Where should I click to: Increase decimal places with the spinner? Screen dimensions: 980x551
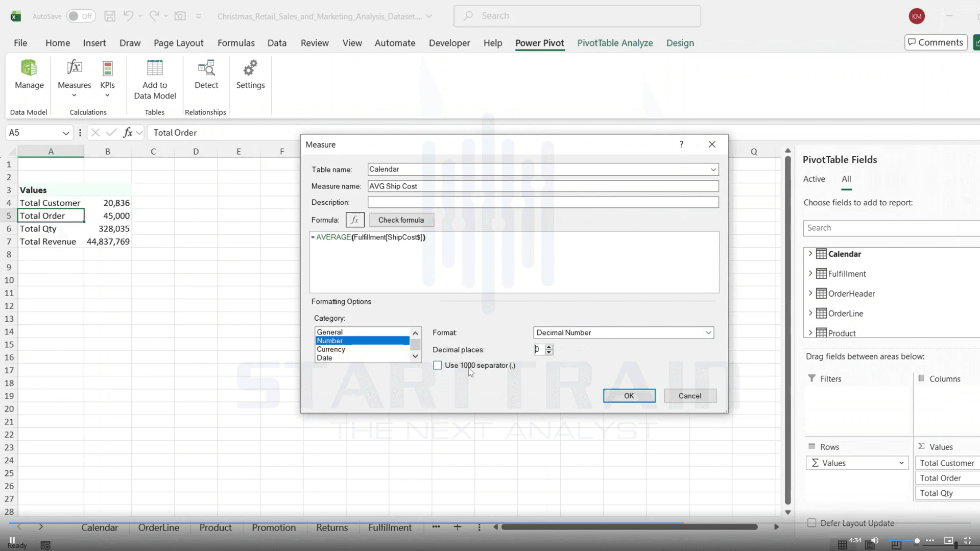pos(549,347)
